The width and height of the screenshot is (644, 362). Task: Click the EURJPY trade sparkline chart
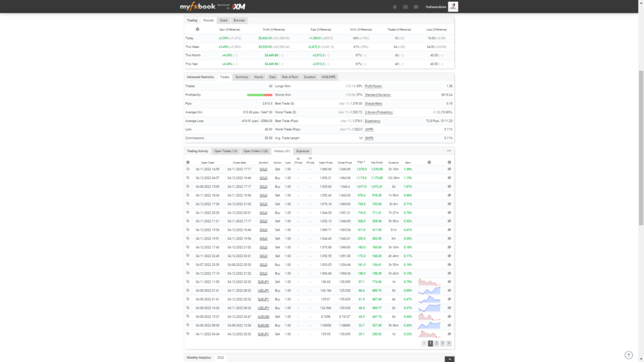428,282
